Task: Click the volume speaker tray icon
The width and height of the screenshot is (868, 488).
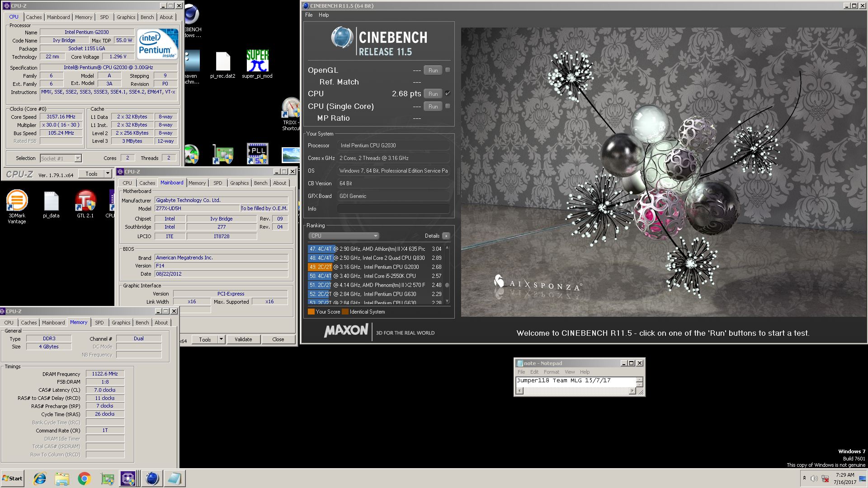Action: tap(814, 479)
